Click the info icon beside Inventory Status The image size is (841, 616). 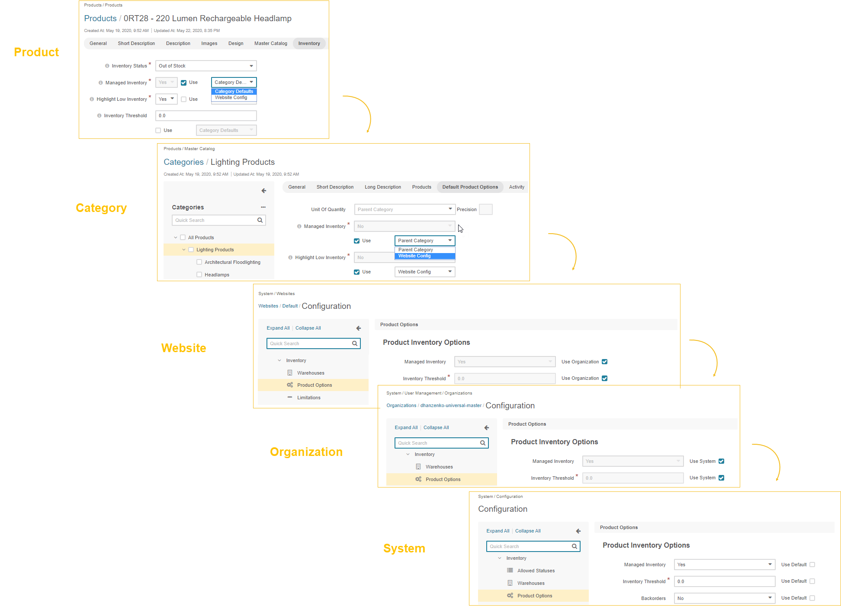(107, 66)
